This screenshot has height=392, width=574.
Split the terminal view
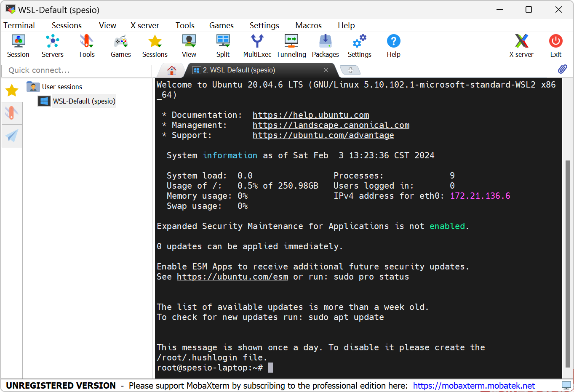pyautogui.click(x=223, y=45)
